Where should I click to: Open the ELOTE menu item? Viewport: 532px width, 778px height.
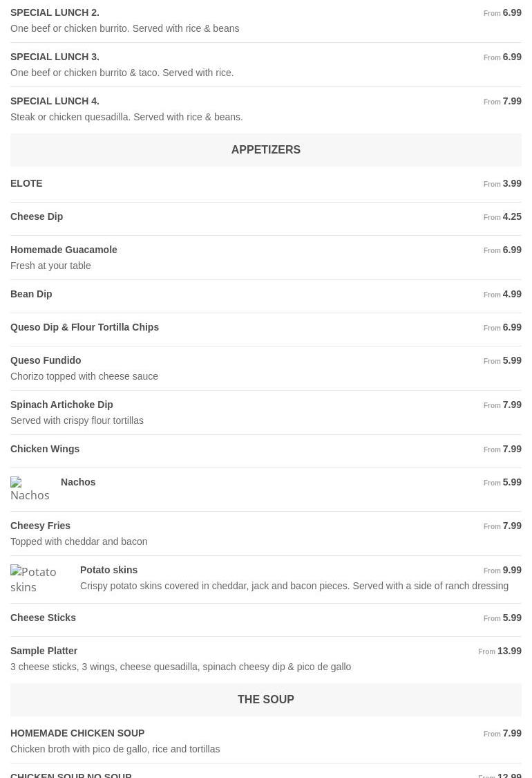(26, 183)
